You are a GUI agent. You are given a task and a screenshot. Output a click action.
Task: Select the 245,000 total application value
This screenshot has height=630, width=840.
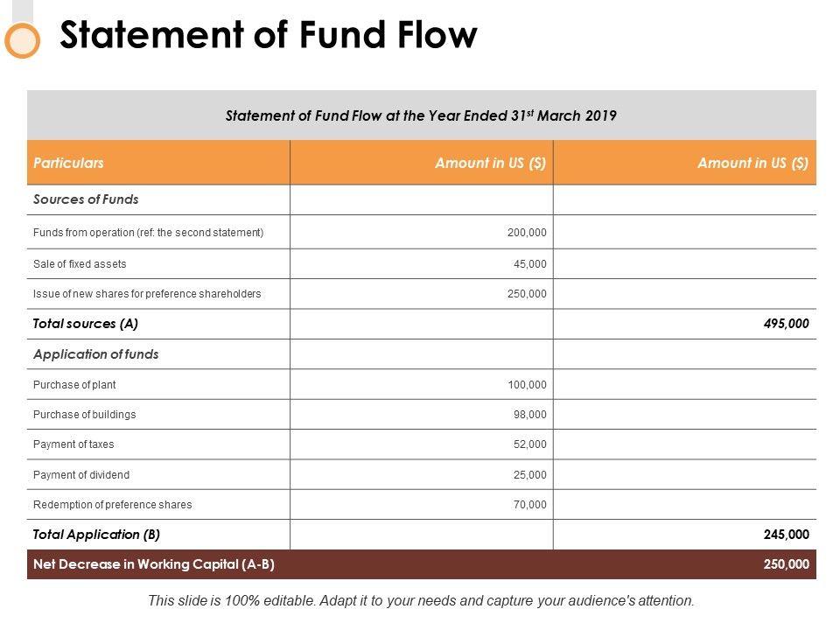coord(787,535)
